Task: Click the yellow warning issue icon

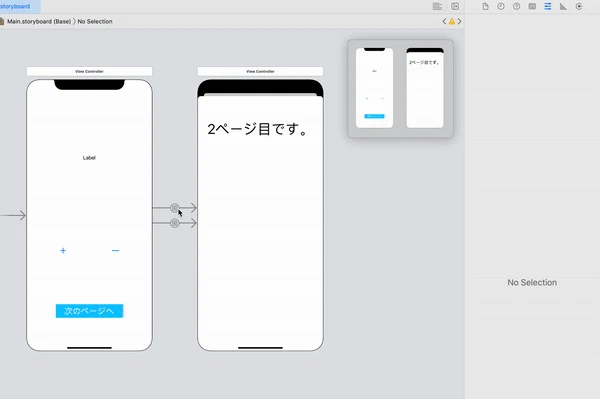Action: tap(452, 22)
